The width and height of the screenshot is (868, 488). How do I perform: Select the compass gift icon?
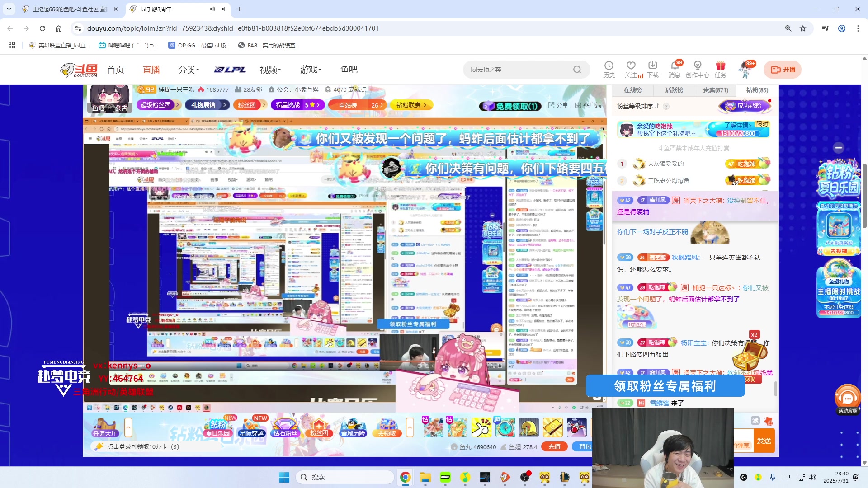(505, 427)
